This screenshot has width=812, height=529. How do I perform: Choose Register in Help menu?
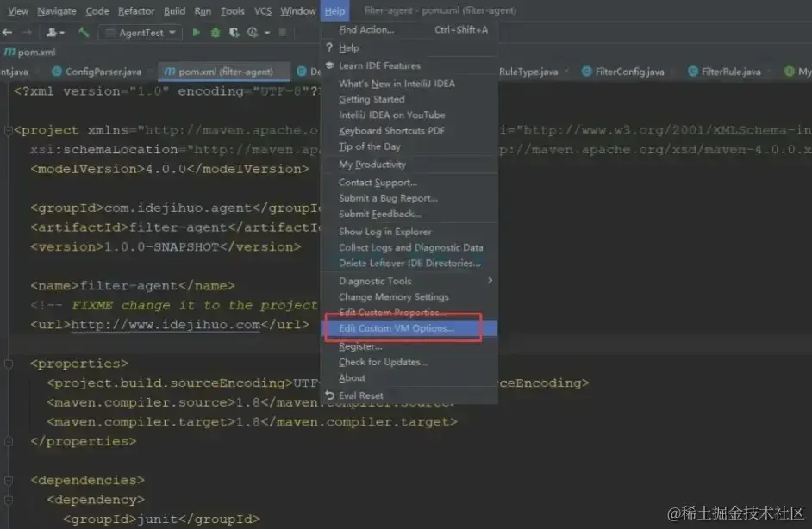pyautogui.click(x=409, y=346)
